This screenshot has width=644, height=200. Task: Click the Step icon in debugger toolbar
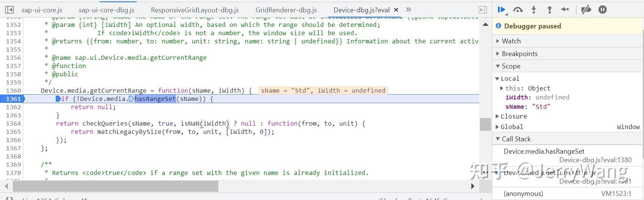pos(565,10)
